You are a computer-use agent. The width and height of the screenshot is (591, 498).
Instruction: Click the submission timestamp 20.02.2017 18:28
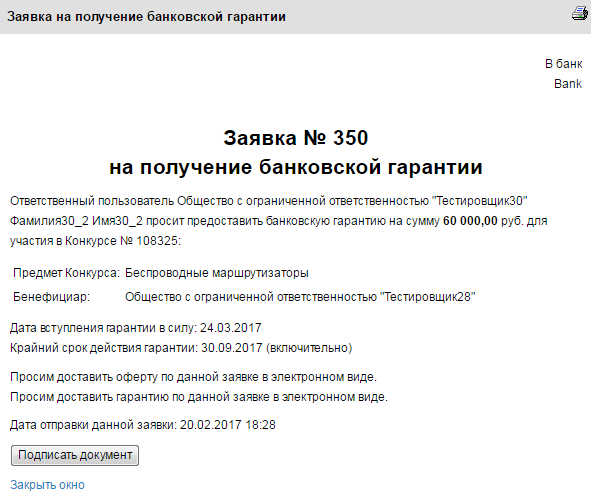click(228, 425)
